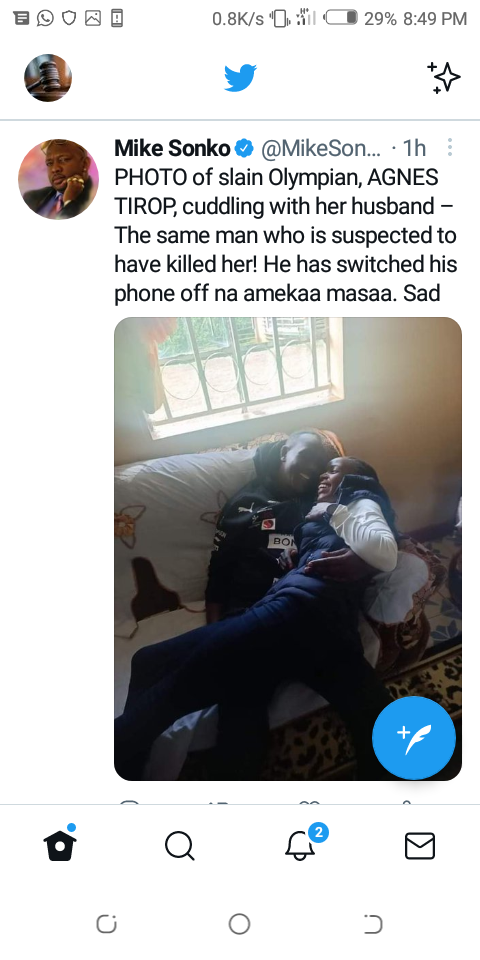Viewport: 480px width, 960px height.
Task: Open the Messages envelope tab
Action: pos(420,846)
